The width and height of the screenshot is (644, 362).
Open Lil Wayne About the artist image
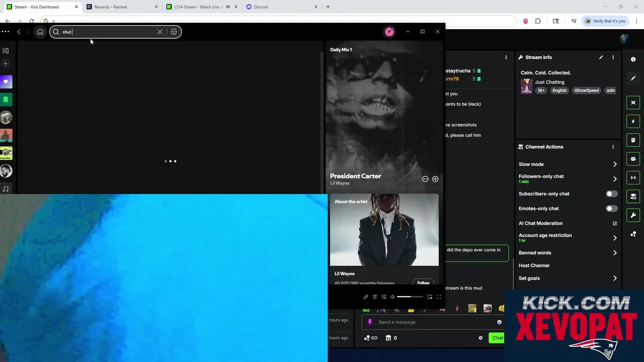coord(384,230)
